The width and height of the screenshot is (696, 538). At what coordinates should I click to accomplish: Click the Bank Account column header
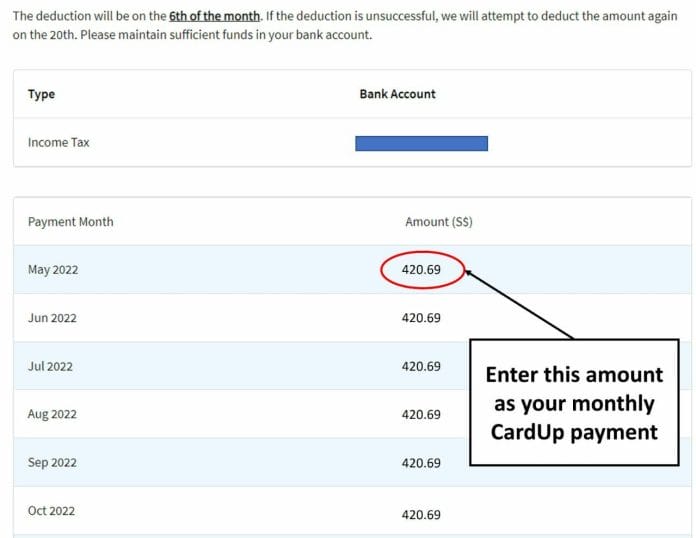(397, 94)
